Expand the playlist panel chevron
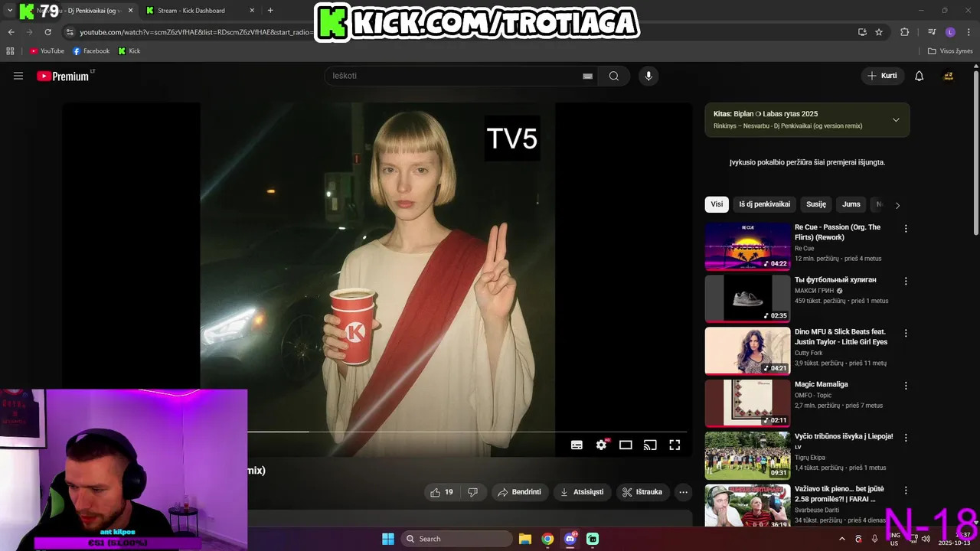The width and height of the screenshot is (980, 551). click(x=896, y=119)
